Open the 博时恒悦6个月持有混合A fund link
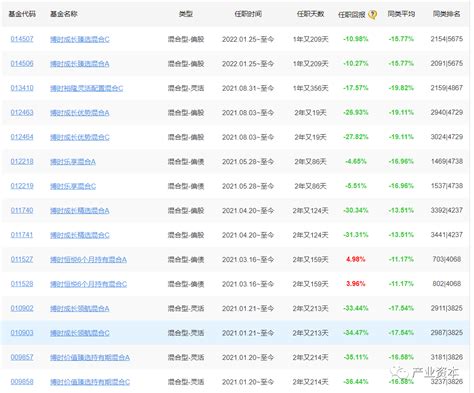The image size is (474, 393). [88, 259]
